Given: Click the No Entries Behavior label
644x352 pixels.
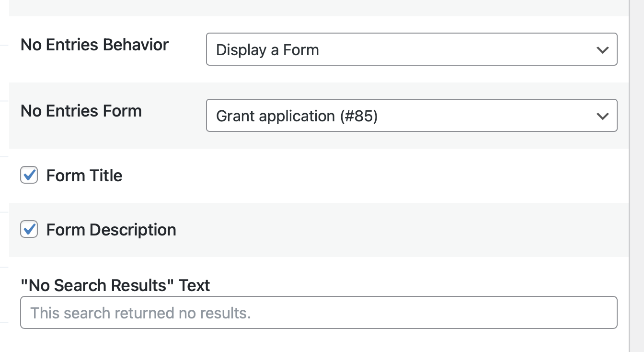Looking at the screenshot, I should [94, 45].
